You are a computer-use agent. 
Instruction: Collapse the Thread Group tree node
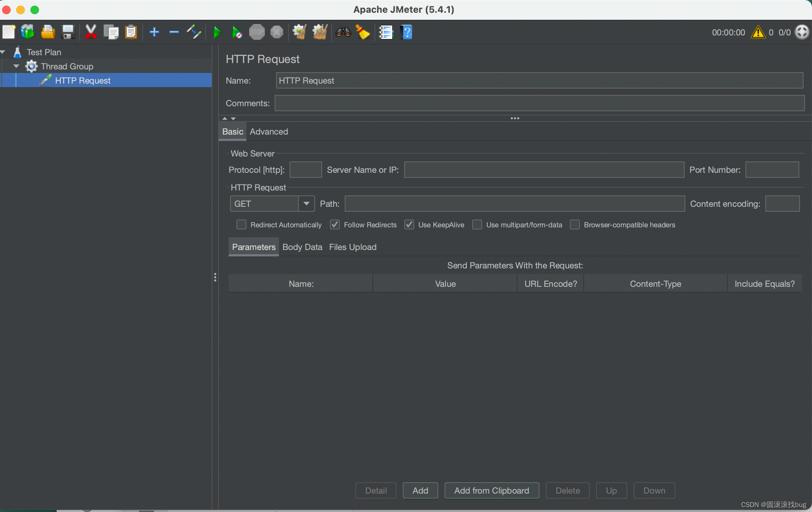point(16,66)
